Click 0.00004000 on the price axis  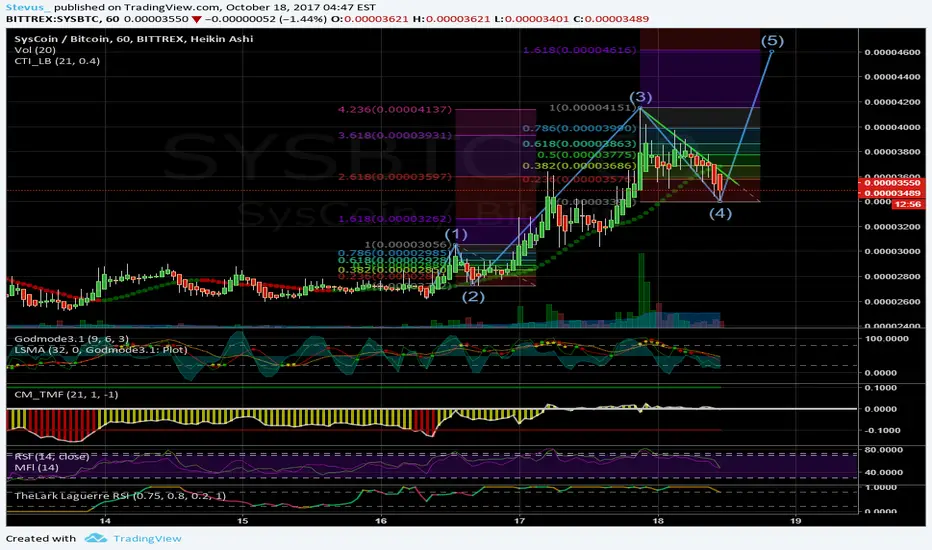[892, 127]
